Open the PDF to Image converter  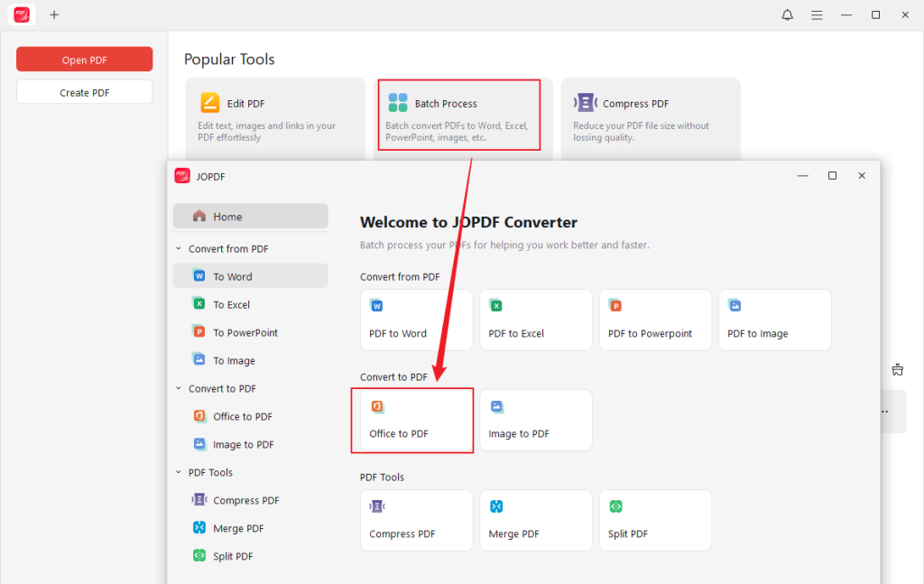[774, 320]
